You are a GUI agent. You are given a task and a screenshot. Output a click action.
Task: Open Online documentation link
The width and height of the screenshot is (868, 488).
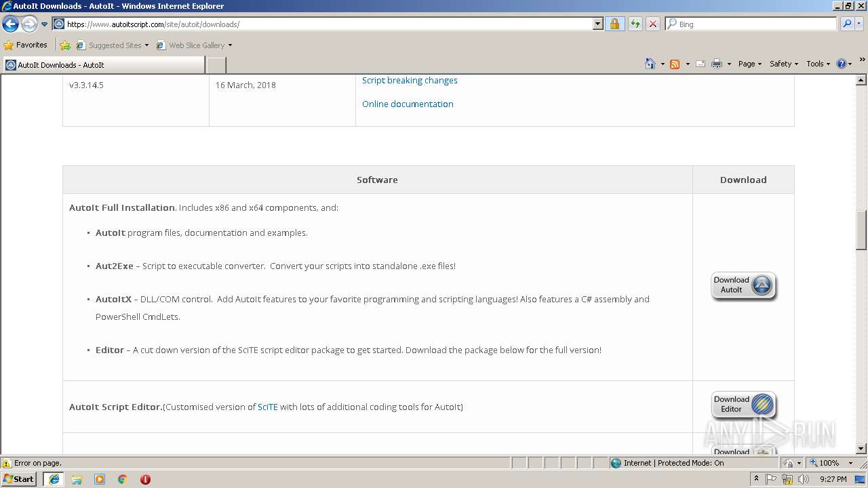pyautogui.click(x=408, y=104)
